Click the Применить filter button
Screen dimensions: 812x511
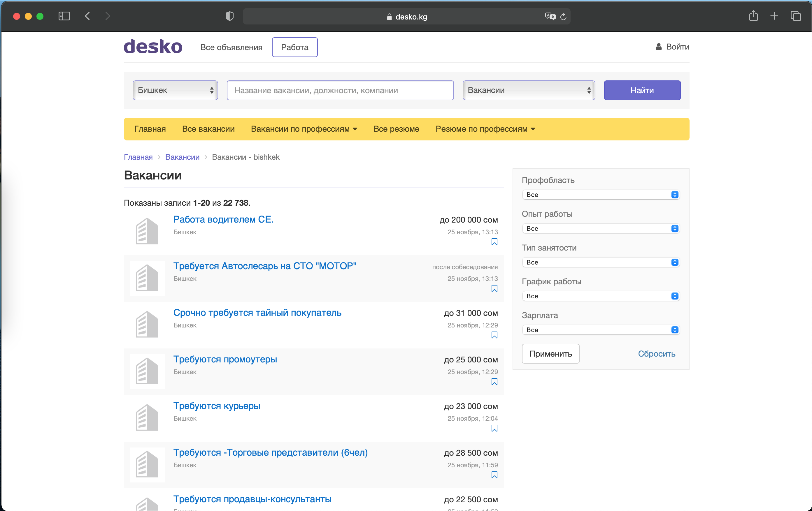tap(551, 354)
